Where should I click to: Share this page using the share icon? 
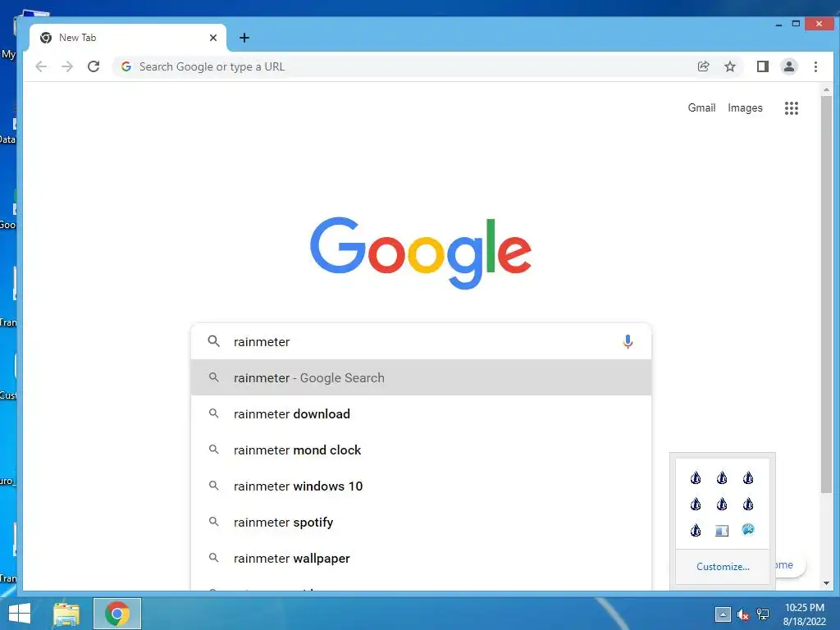pos(703,66)
